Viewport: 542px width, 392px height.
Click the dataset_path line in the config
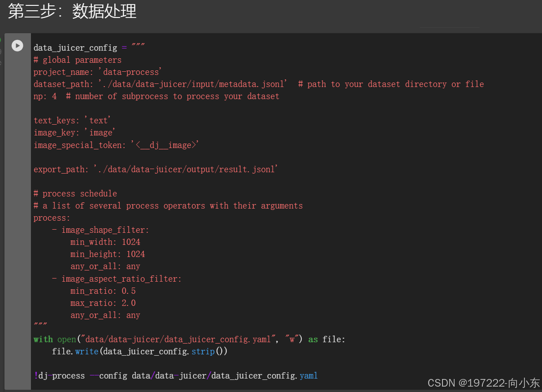pyautogui.click(x=134, y=84)
